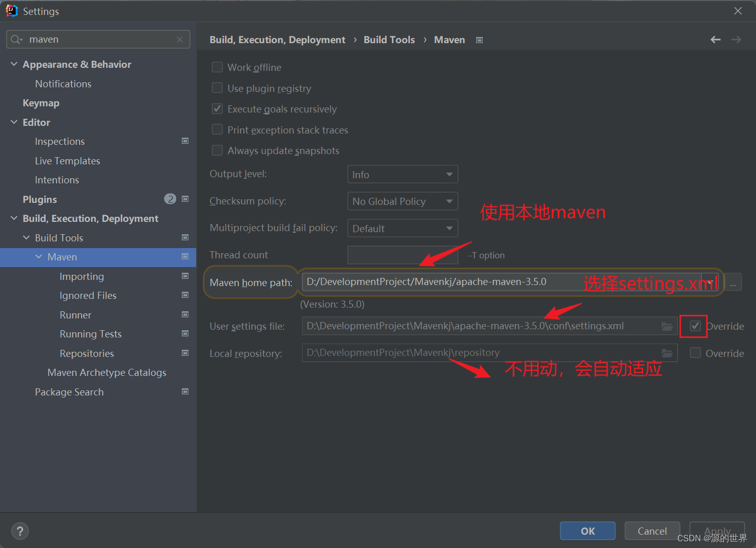Viewport: 756px width, 548px height.
Task: Collapse the Build Tools node
Action: tap(26, 238)
